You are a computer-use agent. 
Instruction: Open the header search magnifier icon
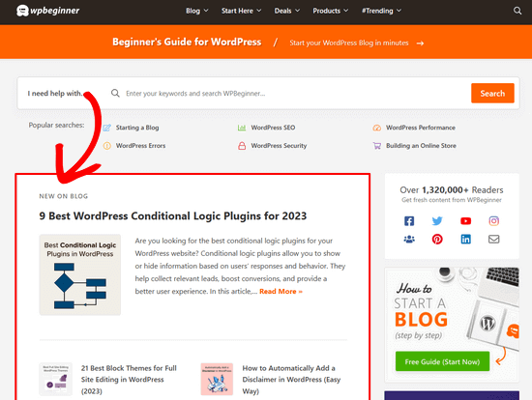pos(517,11)
